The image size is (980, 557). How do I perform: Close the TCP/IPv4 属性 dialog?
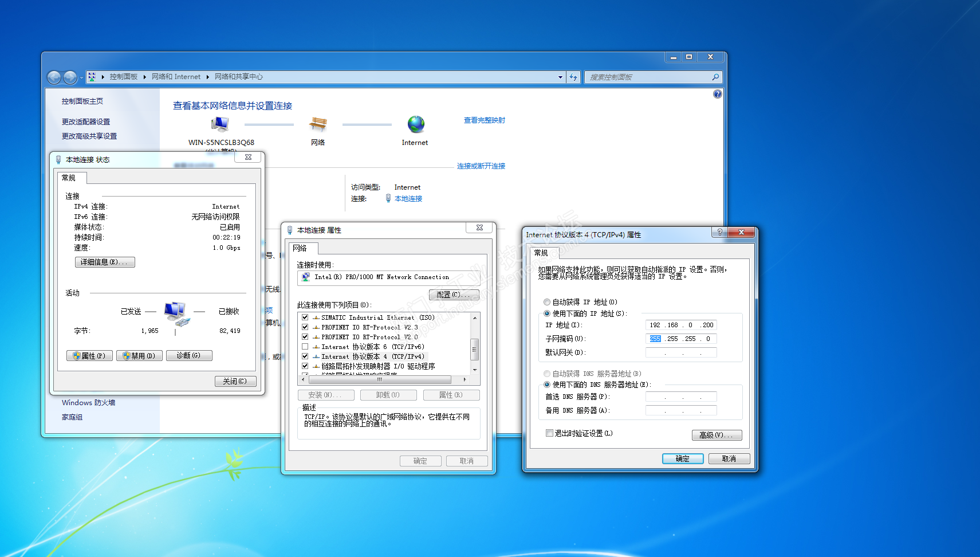pyautogui.click(x=741, y=232)
